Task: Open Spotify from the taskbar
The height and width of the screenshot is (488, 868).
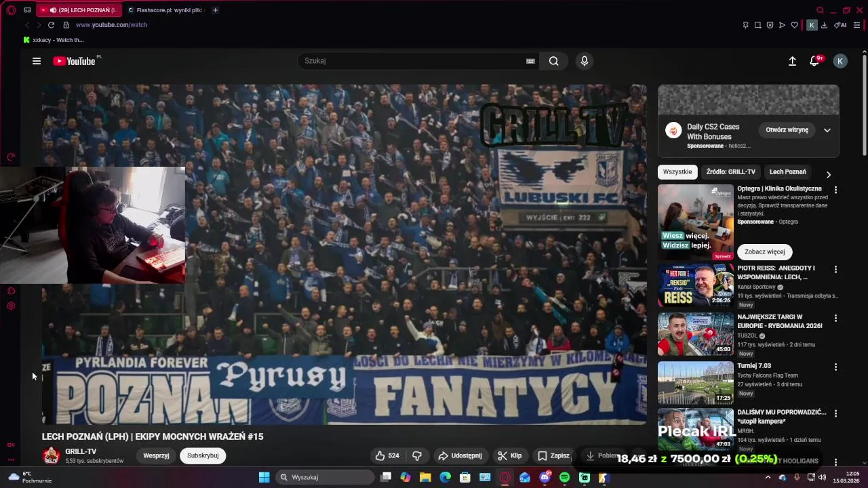Action: [x=564, y=477]
